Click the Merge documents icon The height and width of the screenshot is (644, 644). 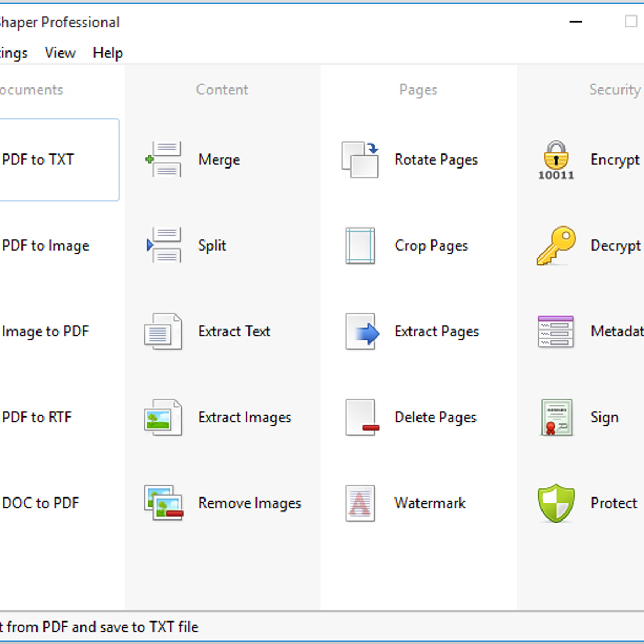click(x=164, y=159)
